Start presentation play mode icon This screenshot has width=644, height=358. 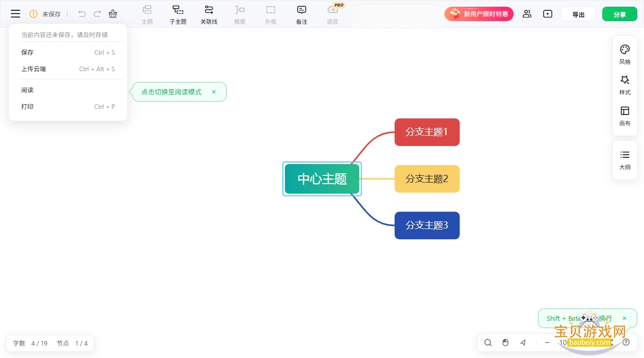pos(548,14)
